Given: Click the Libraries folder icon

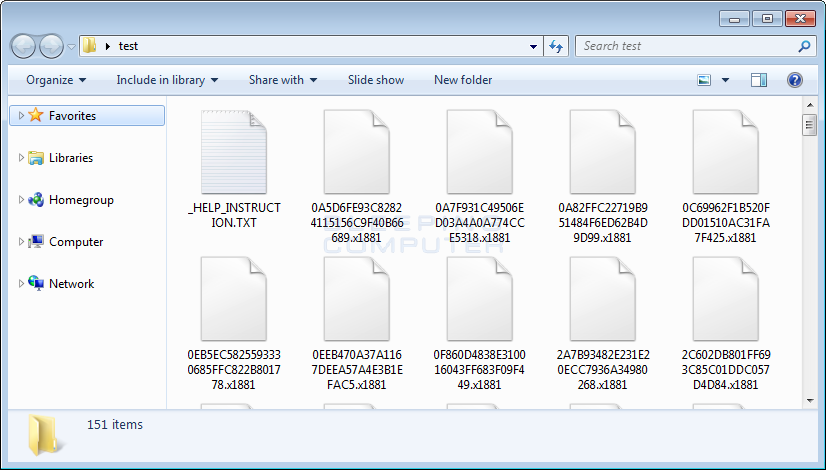Looking at the screenshot, I should coord(35,158).
